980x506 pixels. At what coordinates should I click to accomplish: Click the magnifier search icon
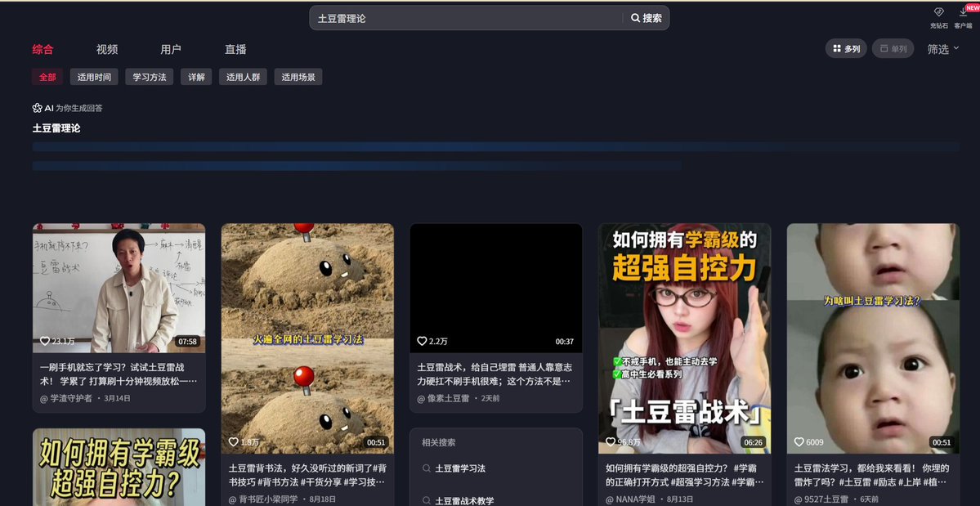point(635,18)
